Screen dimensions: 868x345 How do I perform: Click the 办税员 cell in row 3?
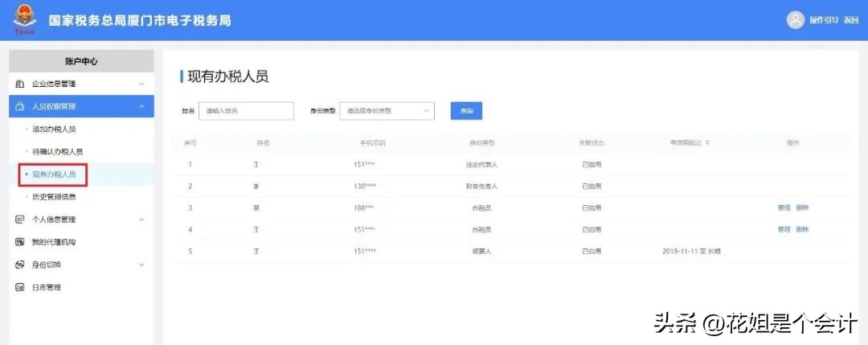coord(481,208)
